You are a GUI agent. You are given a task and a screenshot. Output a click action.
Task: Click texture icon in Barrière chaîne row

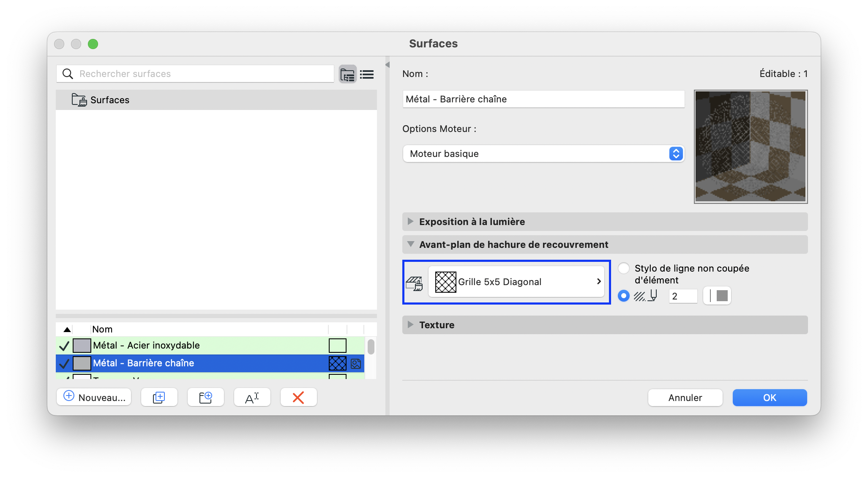click(x=356, y=363)
